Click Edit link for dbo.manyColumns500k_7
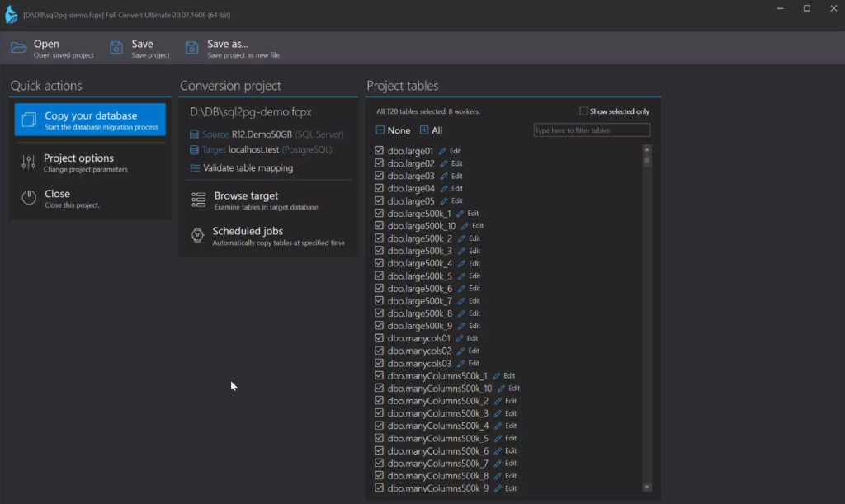Image resolution: width=845 pixels, height=504 pixels. tap(511, 463)
